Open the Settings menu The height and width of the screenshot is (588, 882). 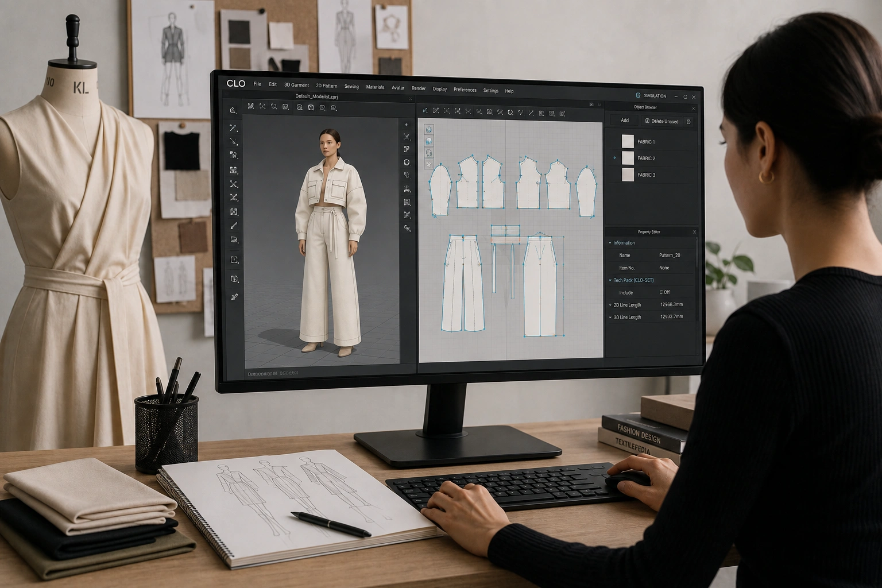[491, 90]
